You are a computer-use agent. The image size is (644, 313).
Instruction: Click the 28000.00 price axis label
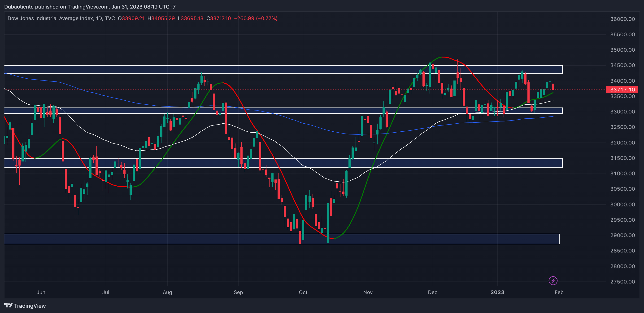coord(622,266)
